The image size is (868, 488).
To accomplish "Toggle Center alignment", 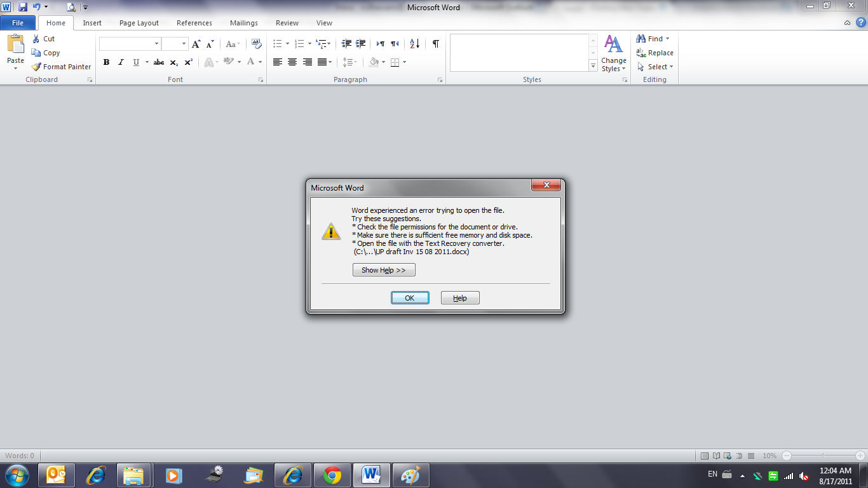I will (x=292, y=62).
